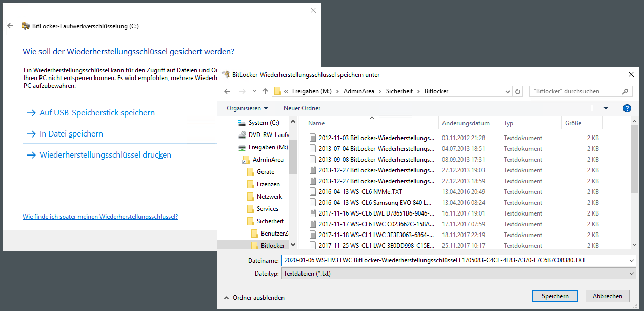Viewport: 644px width, 311px height.
Task: Open Wie finde ich später meinen Wiederherstellungsschlüssel link
Action: (100, 217)
